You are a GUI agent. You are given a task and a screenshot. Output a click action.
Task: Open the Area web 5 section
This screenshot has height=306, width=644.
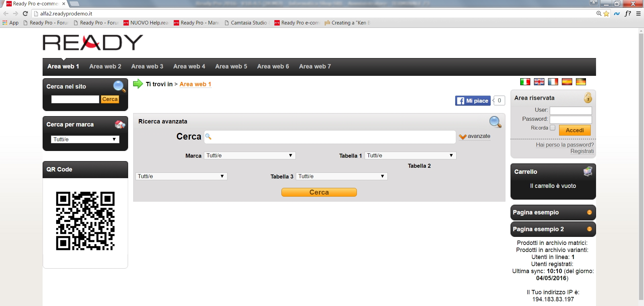(x=231, y=66)
